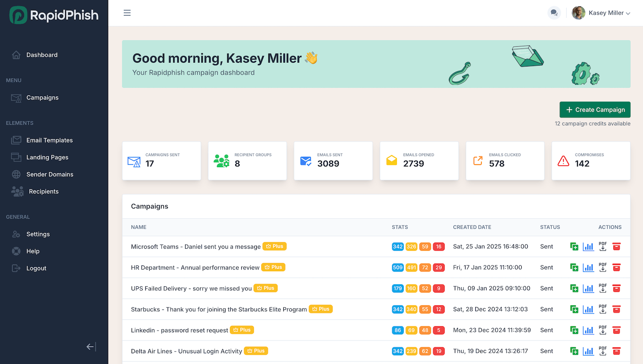Toggle the hamburger menu icon

[x=127, y=13]
